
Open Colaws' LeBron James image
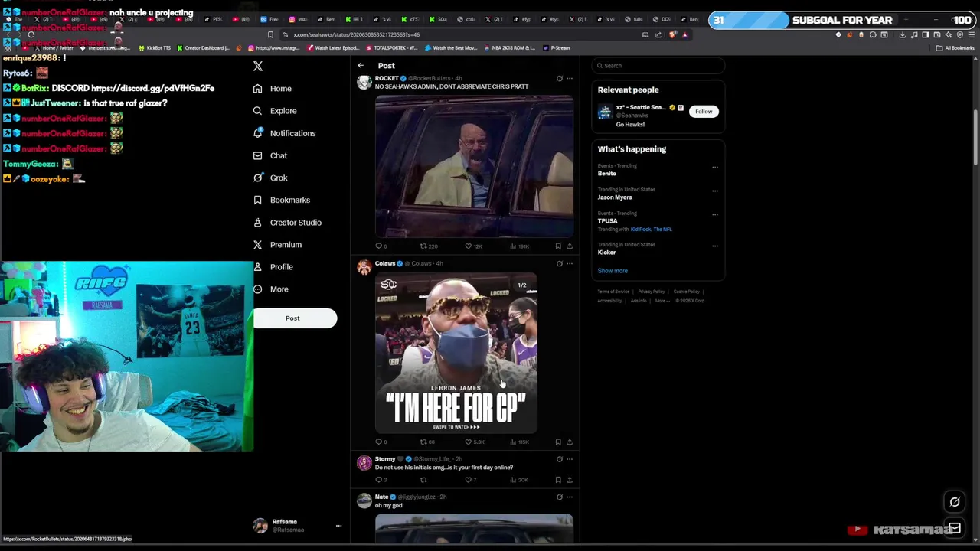pos(456,353)
